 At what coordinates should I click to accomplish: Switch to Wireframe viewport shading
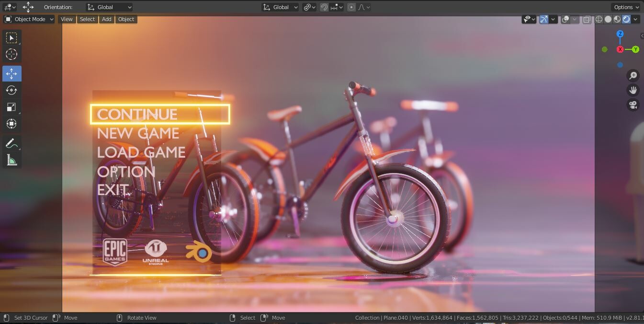tap(599, 19)
